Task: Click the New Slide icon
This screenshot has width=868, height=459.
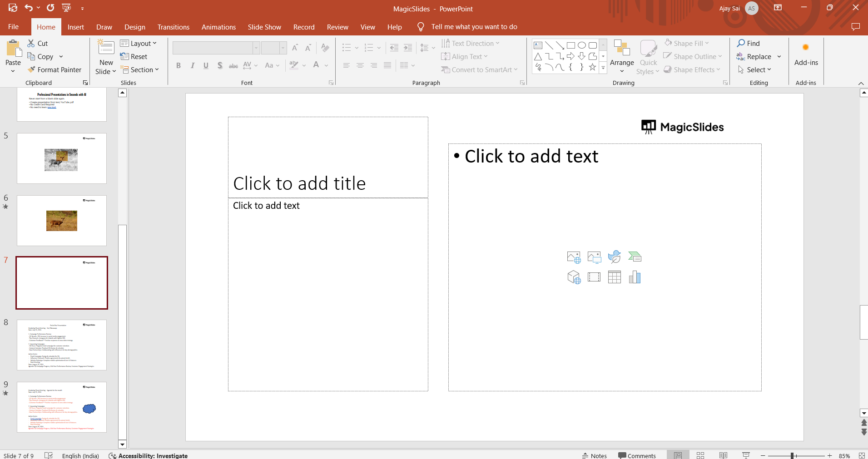Action: tap(106, 48)
